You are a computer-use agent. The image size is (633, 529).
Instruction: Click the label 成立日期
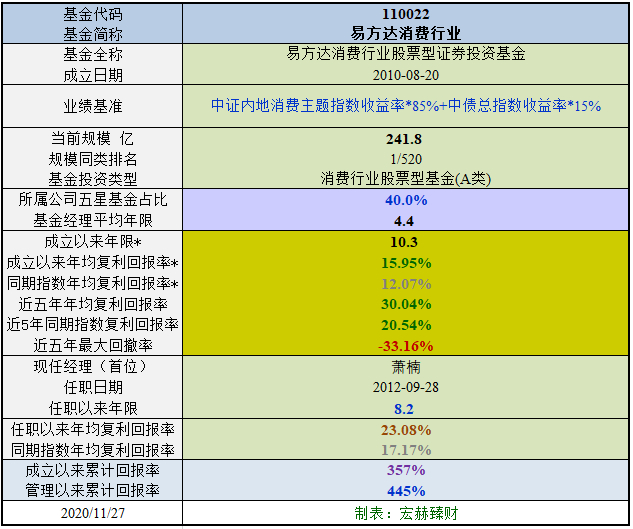(x=93, y=76)
